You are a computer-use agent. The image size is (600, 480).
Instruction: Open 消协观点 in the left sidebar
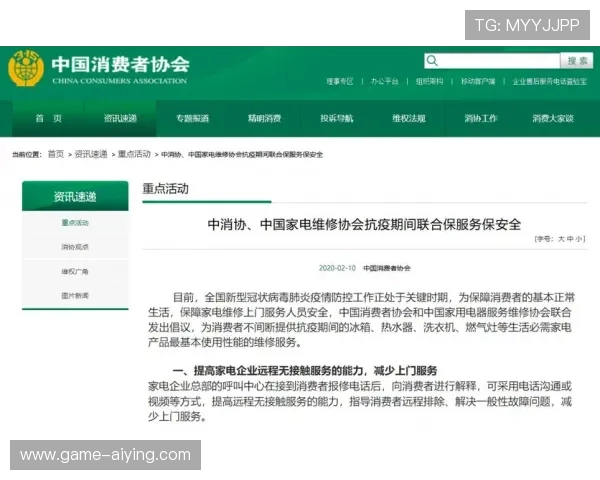point(75,247)
